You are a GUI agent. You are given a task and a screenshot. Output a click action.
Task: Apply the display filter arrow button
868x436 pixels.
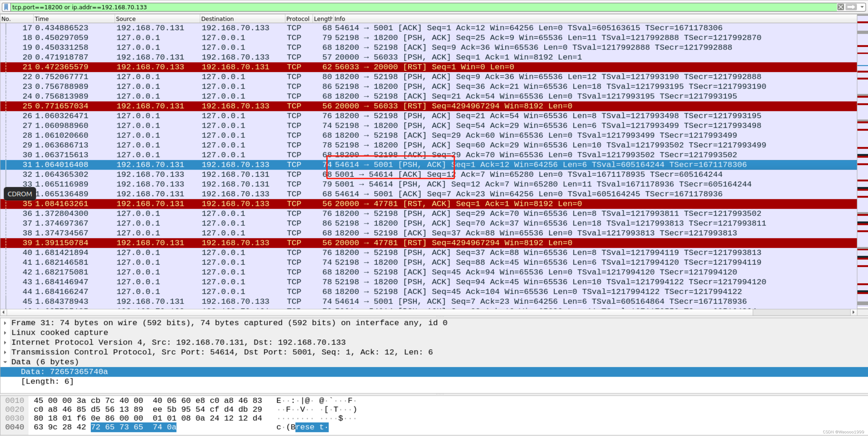pos(851,7)
